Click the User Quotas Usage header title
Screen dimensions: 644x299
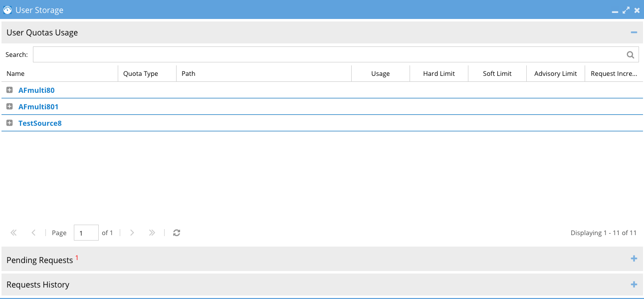pos(42,32)
